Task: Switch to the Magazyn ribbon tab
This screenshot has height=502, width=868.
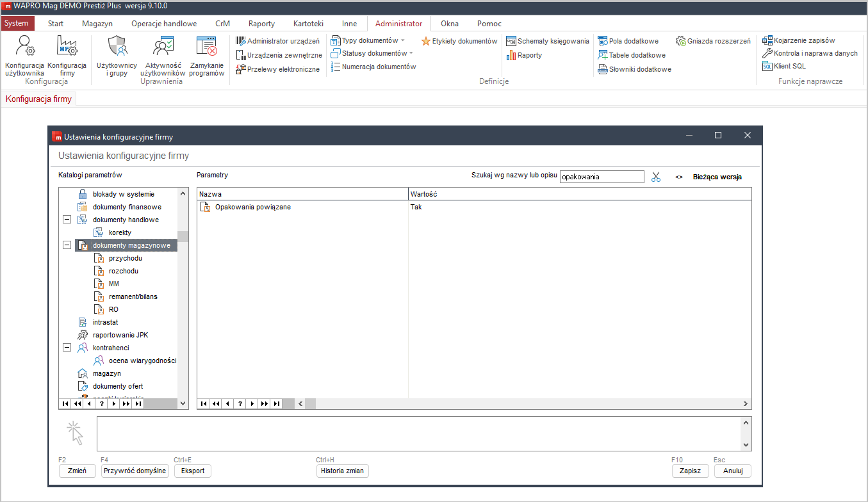Action: pyautogui.click(x=97, y=24)
